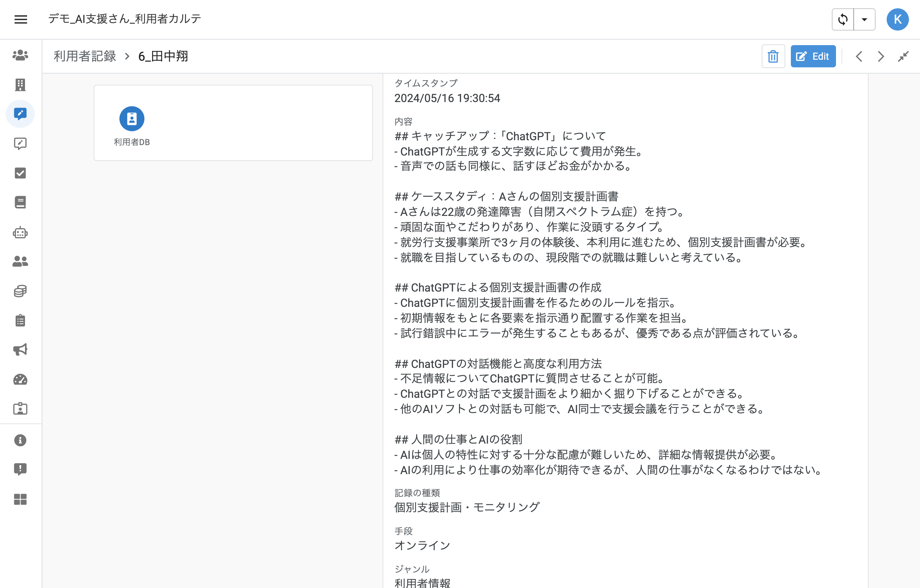Navigate to 利用者記録 breadcrumb
Screen dimensions: 920x588
84,57
